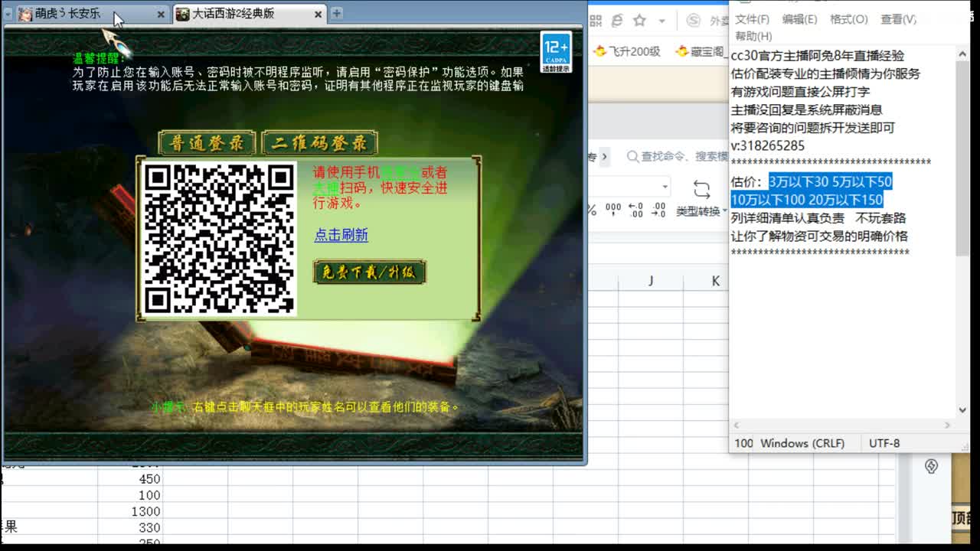Click the lightning bolt icon in side panel

931,466
